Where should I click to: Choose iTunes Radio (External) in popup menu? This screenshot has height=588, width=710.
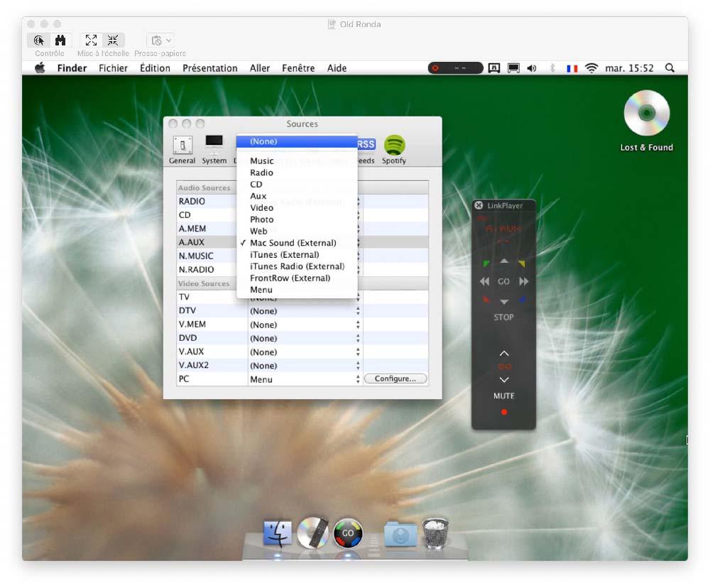click(x=297, y=267)
